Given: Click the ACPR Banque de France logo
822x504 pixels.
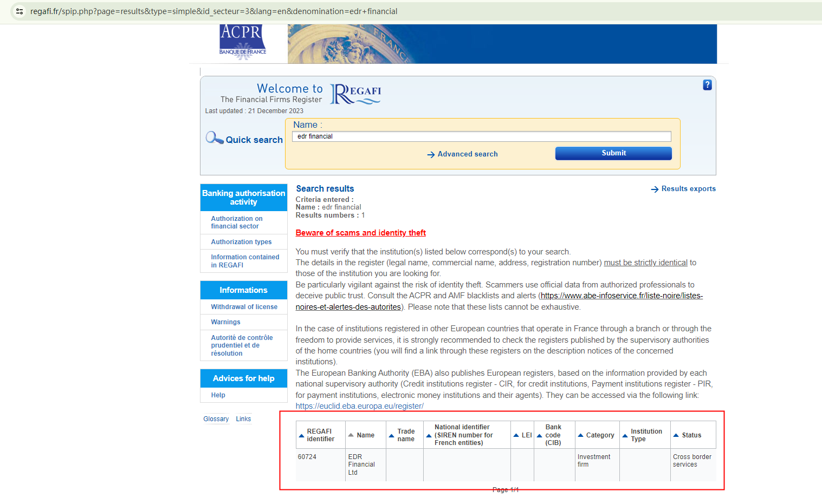Looking at the screenshot, I should tap(243, 42).
